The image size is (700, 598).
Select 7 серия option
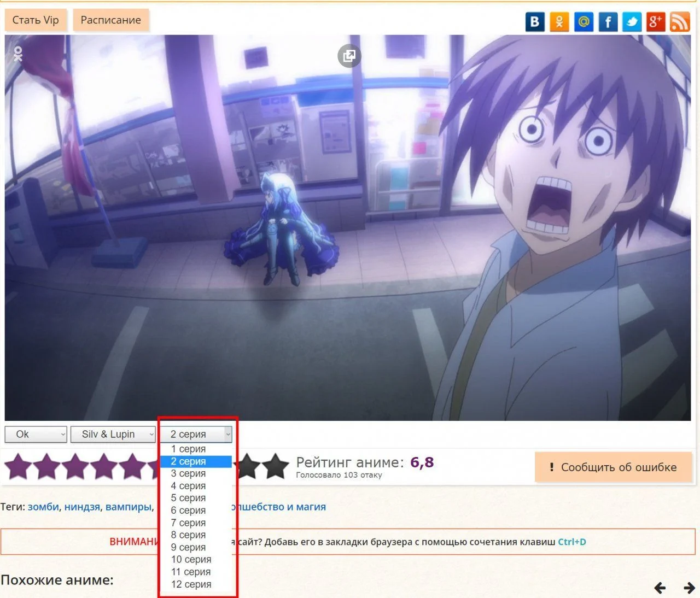pos(196,523)
